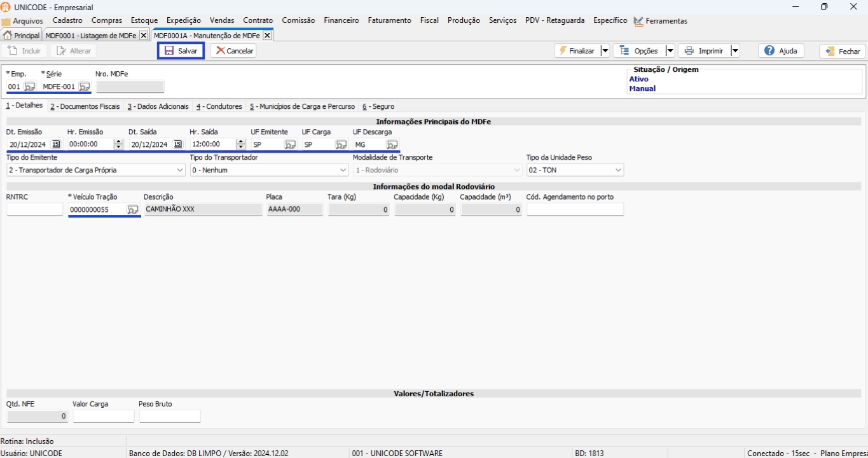The image size is (868, 458).
Task: Expand the Tipo do Emitente dropdown
Action: point(179,170)
